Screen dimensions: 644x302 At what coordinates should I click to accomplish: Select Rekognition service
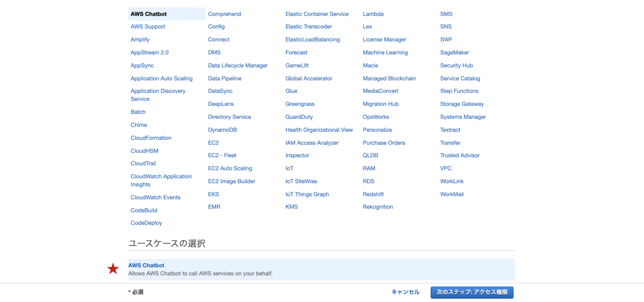point(378,207)
